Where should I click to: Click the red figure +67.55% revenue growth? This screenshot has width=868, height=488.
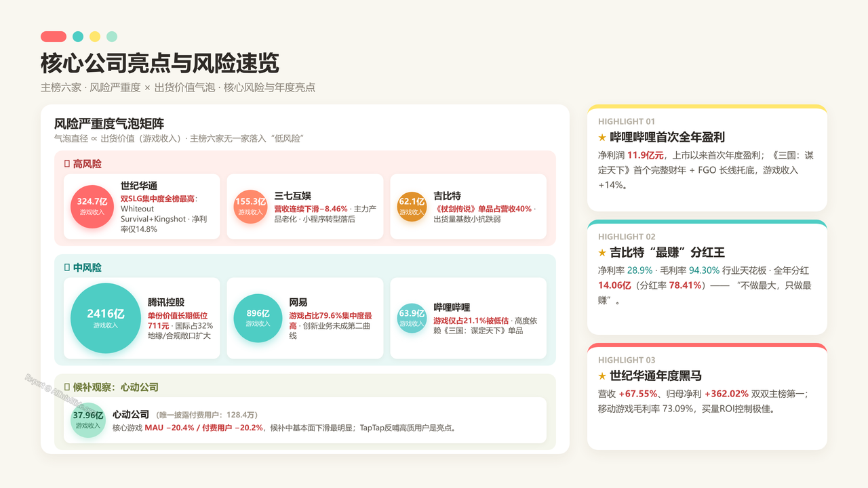point(638,394)
